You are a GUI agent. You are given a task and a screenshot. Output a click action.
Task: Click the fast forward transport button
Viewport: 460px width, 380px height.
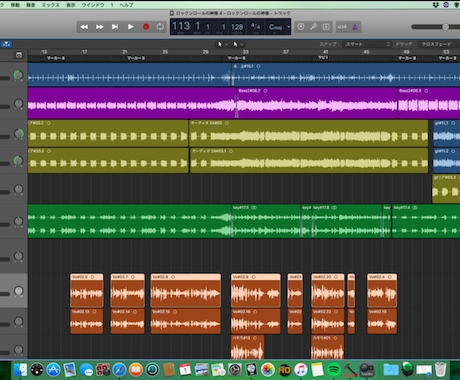tap(100, 27)
